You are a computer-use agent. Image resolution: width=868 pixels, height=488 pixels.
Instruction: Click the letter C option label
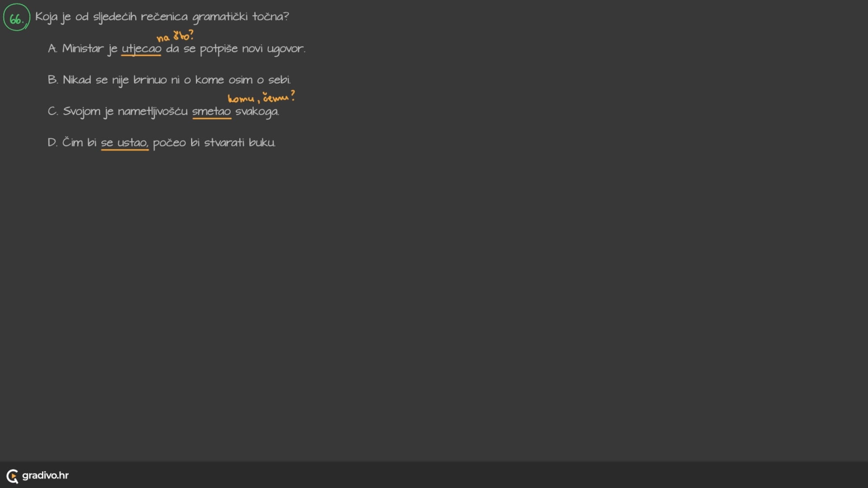52,112
